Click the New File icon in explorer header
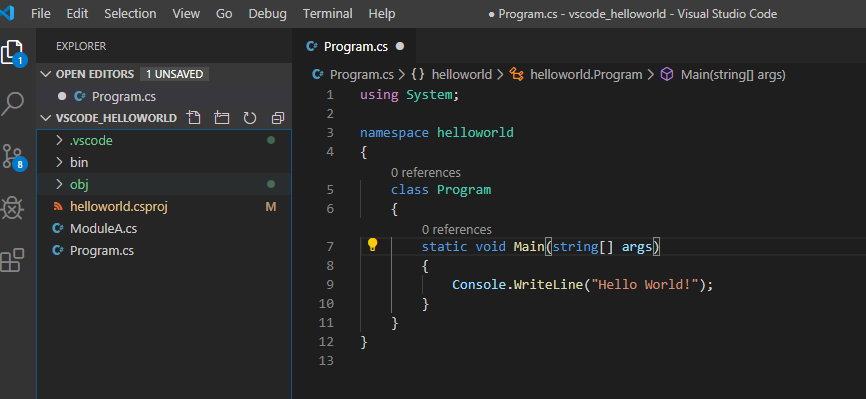Screen dimensions: 866x399 tap(193, 118)
